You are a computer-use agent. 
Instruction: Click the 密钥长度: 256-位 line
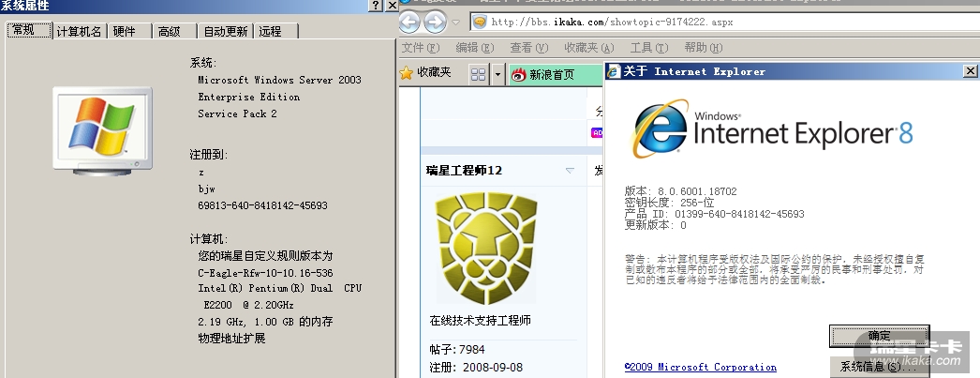(669, 203)
